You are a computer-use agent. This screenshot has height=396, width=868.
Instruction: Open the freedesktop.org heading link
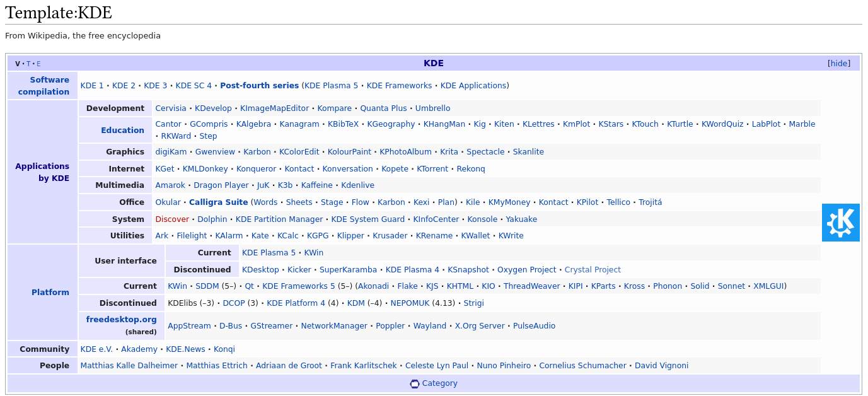coord(121,320)
